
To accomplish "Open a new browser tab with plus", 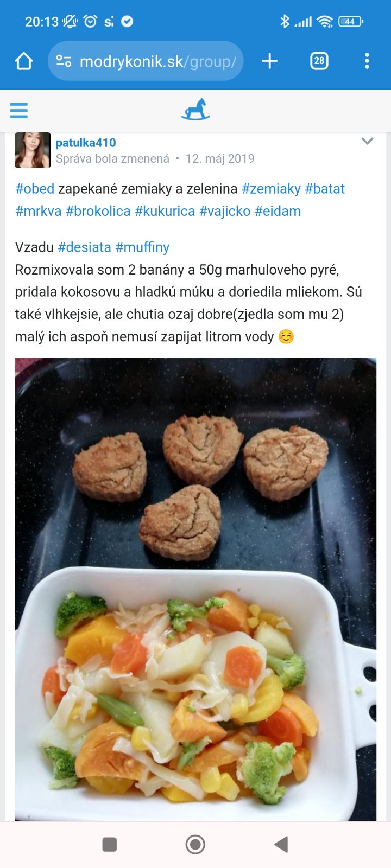I will pyautogui.click(x=269, y=61).
